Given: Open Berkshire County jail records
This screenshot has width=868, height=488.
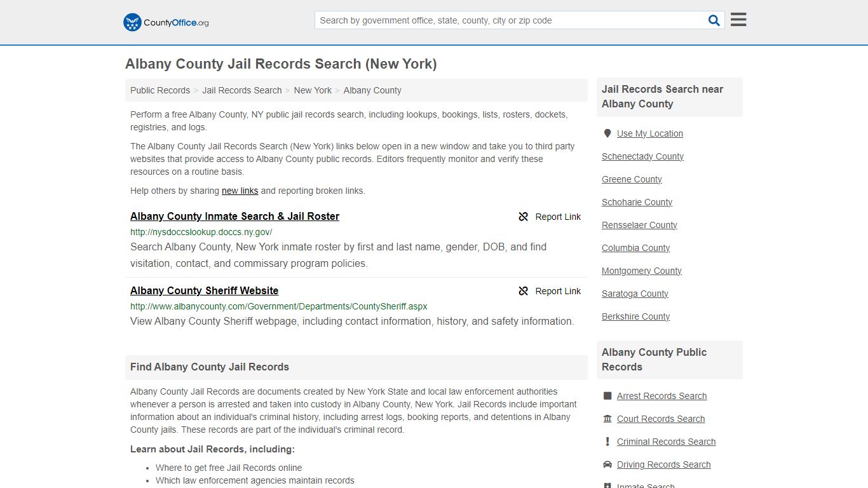Looking at the screenshot, I should tap(635, 316).
